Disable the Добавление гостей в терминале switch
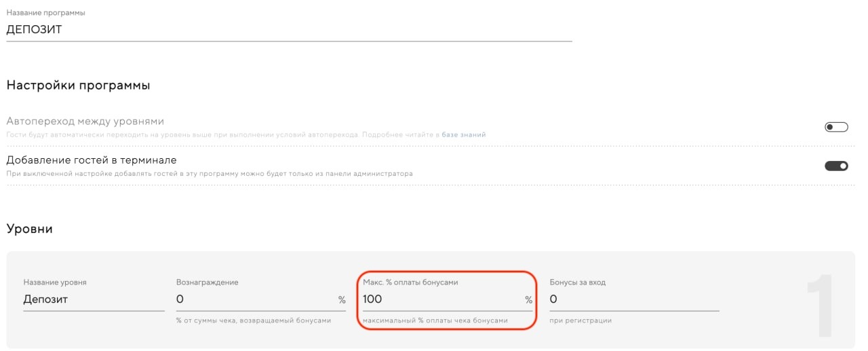Viewport: 868px width, 351px height. pos(836,166)
